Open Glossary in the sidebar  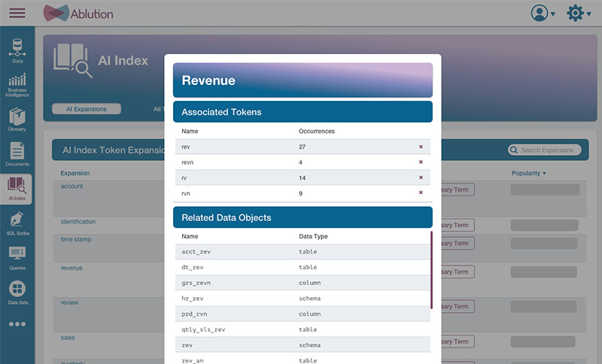pyautogui.click(x=17, y=120)
